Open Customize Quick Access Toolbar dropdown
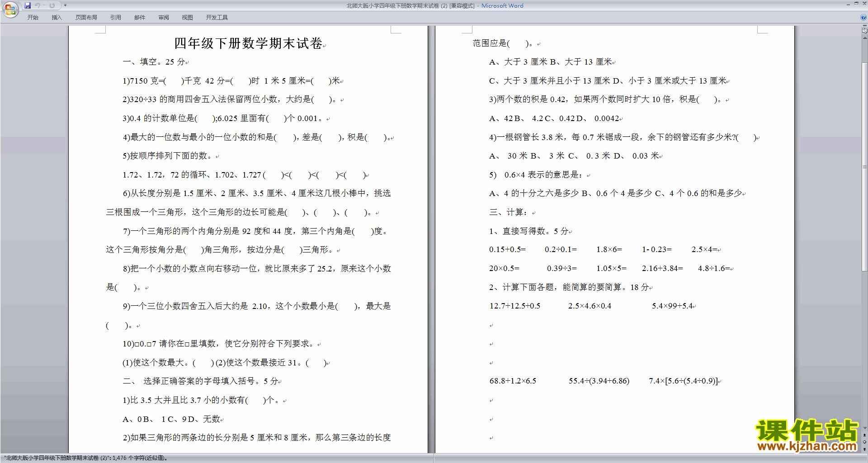 click(65, 5)
